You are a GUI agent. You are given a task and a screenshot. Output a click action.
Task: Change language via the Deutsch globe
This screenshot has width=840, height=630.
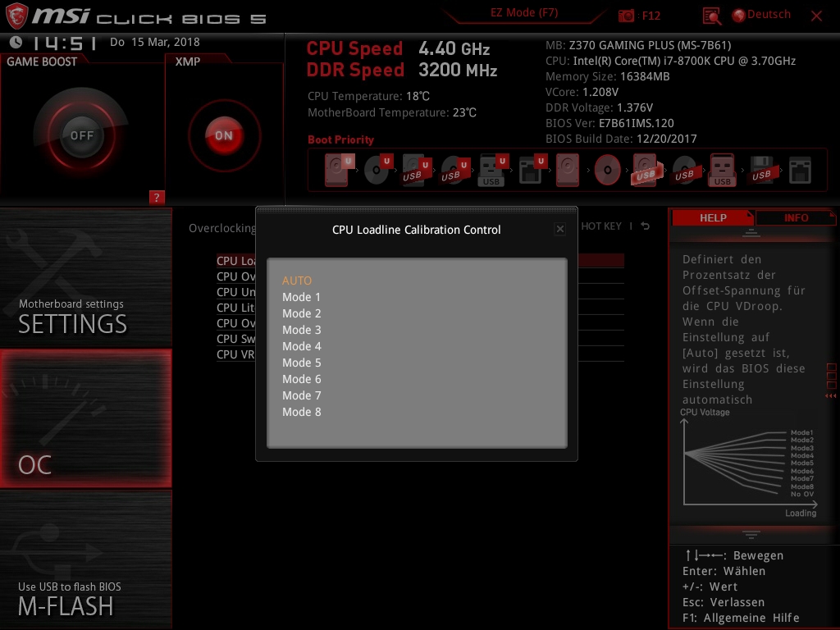762,15
